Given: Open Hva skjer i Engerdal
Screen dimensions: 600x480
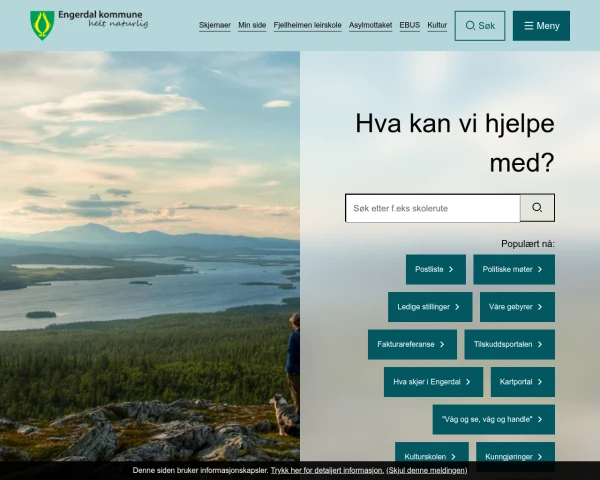Looking at the screenshot, I should (x=433, y=382).
